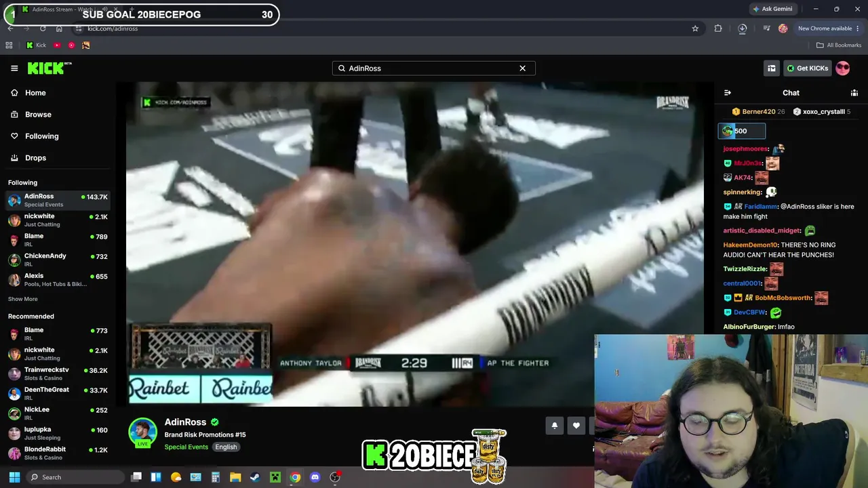
Task: Reload the browser page
Action: [x=43, y=28]
